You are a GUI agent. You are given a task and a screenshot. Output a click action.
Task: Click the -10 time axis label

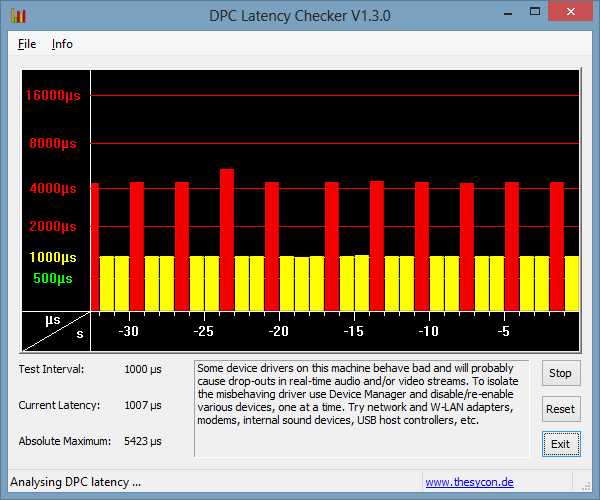click(x=429, y=331)
